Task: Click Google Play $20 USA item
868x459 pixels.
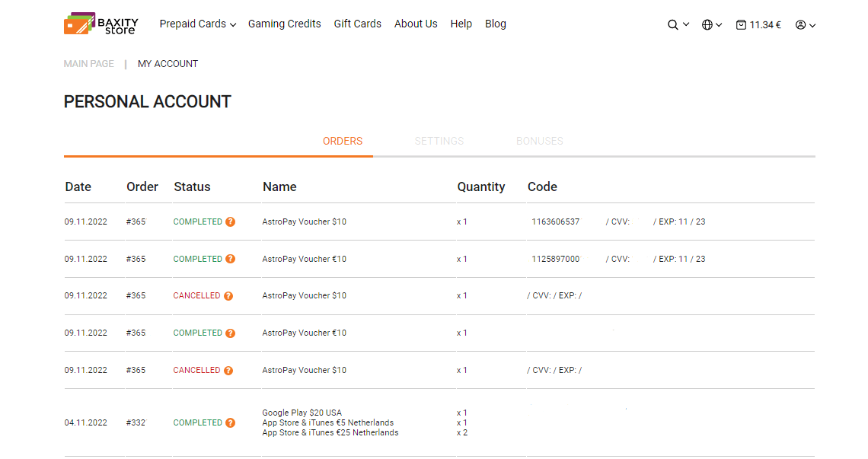Action: coord(302,413)
